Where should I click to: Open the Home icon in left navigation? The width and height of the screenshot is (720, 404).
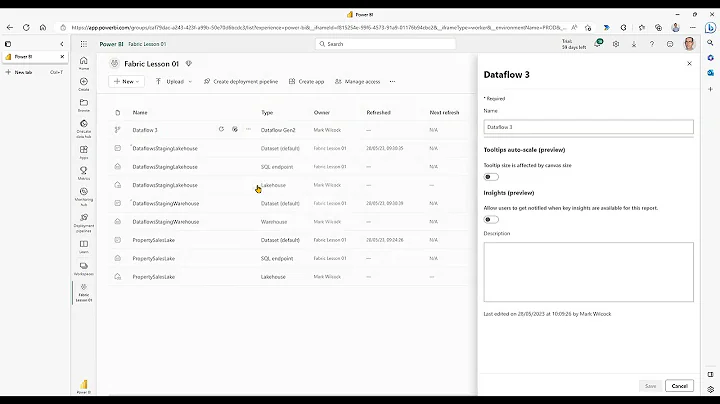pos(84,63)
